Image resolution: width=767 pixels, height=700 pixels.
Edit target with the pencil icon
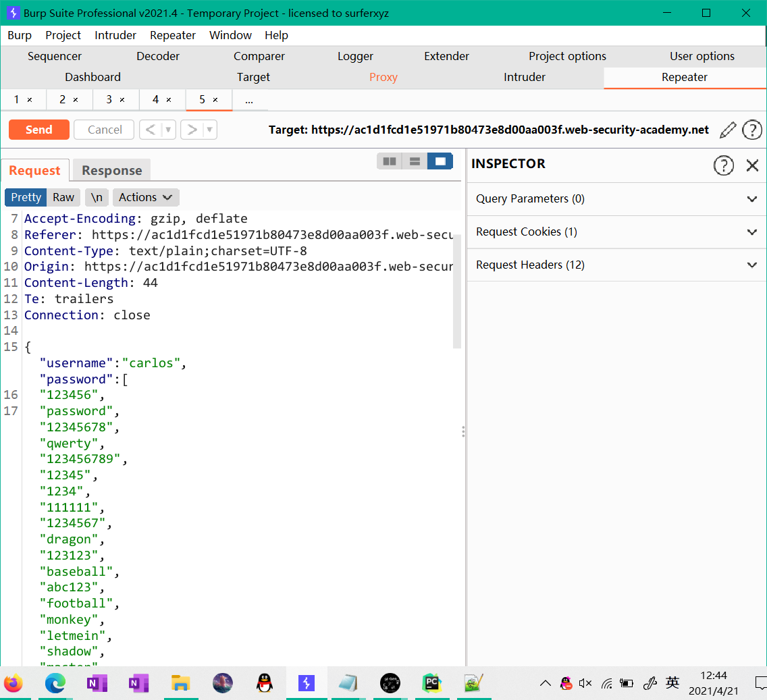tap(728, 130)
